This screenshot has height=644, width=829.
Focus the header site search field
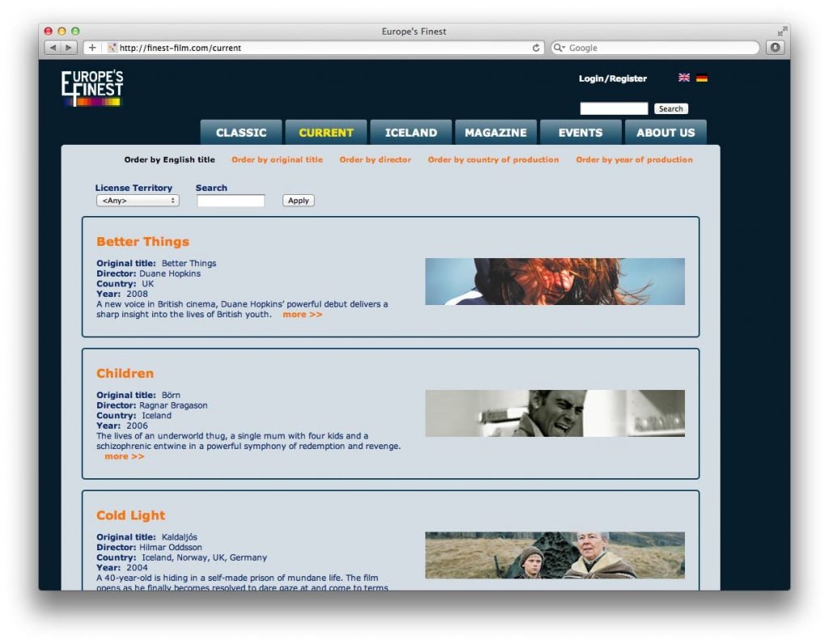[x=614, y=109]
